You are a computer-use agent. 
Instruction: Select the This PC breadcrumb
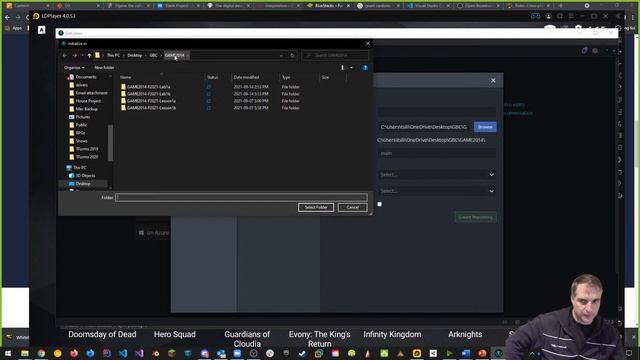click(x=113, y=56)
